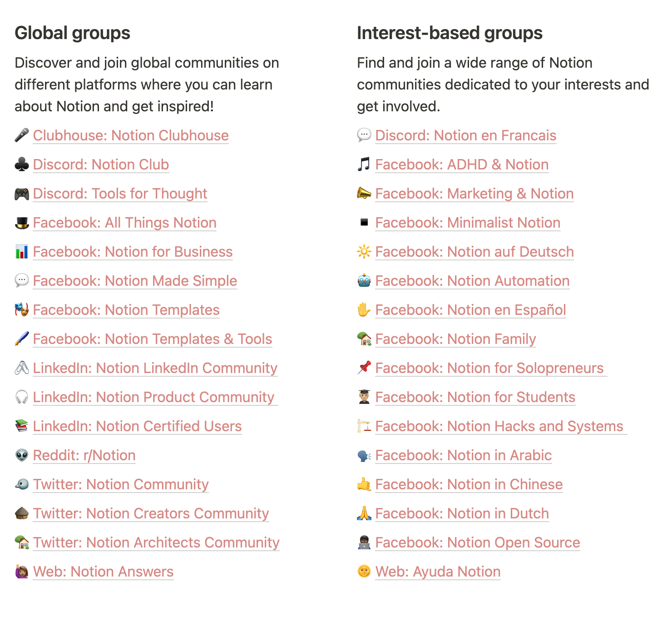Click the graduate emoji beside Notion for Students
Image resolution: width=672 pixels, height=627 pixels.
(364, 398)
